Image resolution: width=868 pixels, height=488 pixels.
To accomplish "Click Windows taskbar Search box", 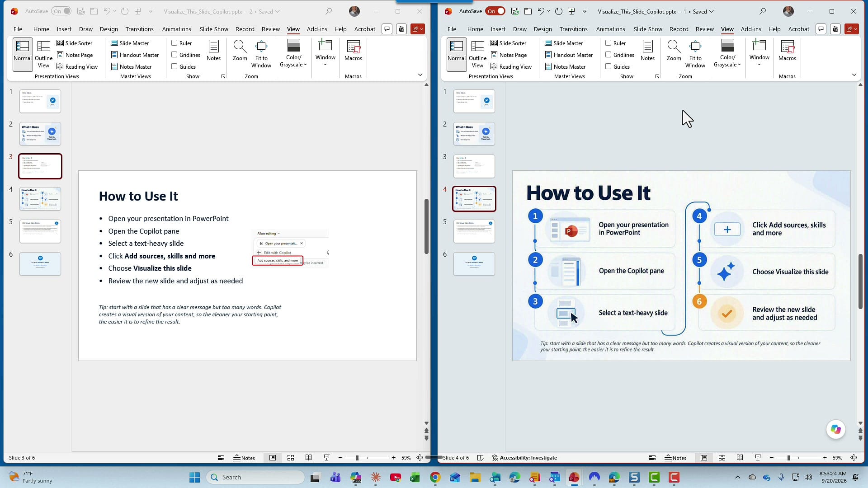I will [255, 477].
